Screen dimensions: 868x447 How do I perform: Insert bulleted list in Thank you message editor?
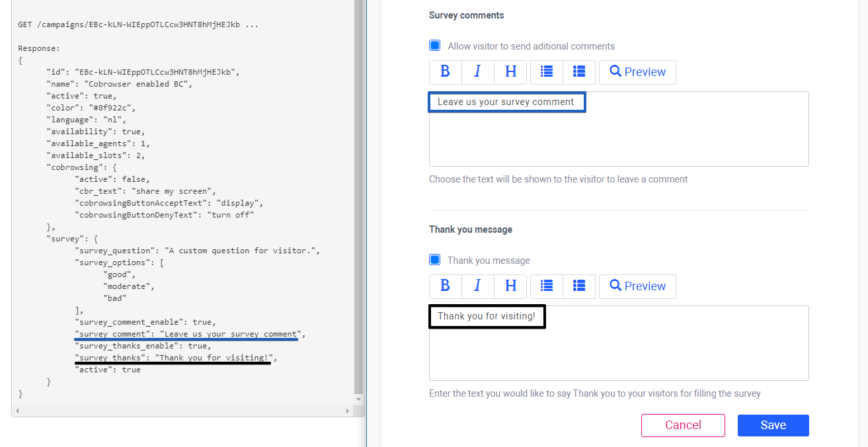[546, 286]
